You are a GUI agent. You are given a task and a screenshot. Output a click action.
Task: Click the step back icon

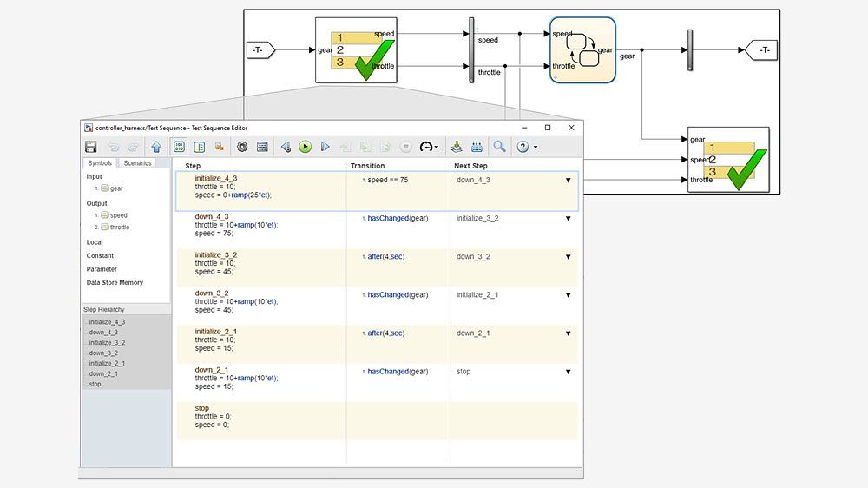[286, 147]
